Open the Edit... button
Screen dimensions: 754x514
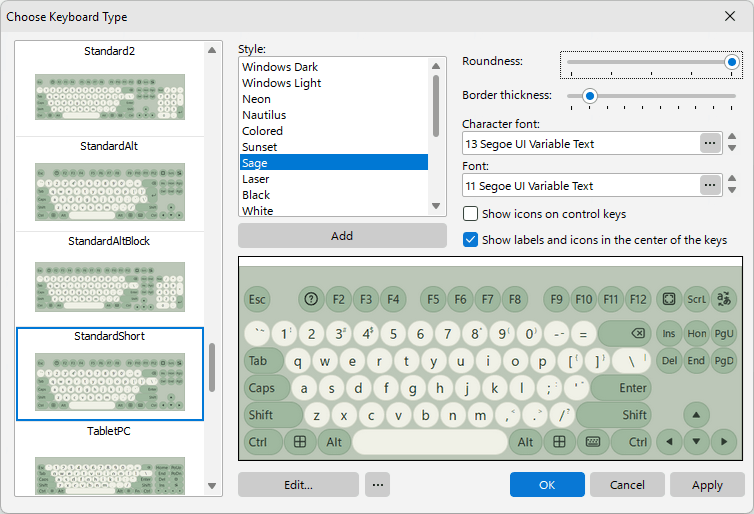point(298,485)
